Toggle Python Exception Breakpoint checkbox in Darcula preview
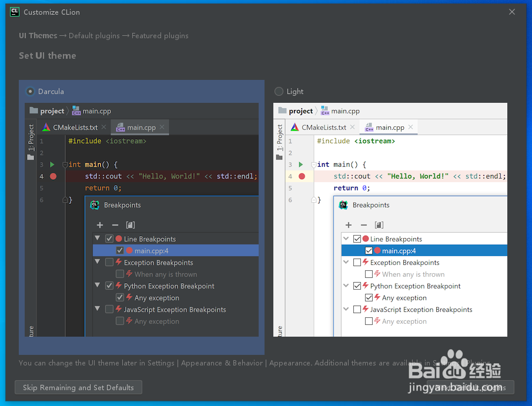The image size is (532, 406). tap(109, 286)
